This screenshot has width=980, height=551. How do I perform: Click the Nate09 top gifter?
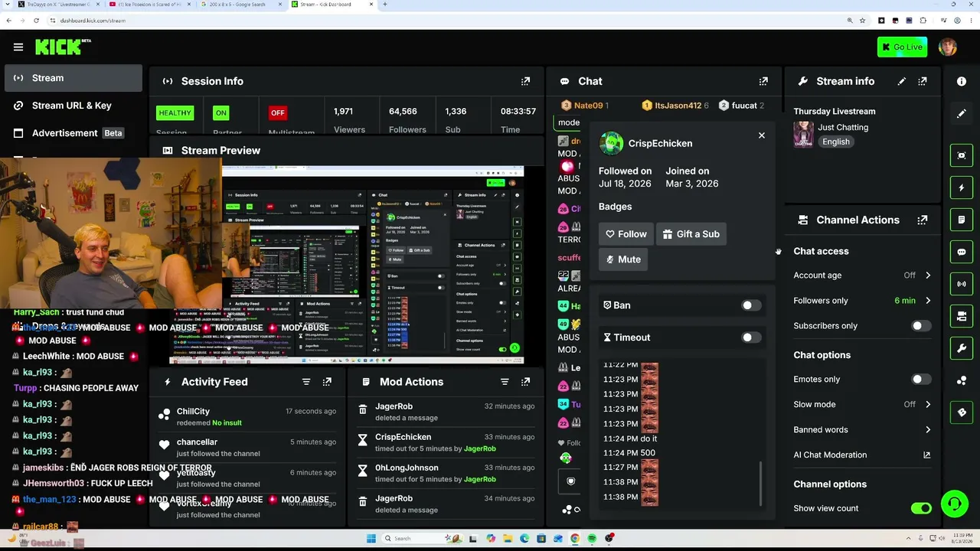[x=586, y=106]
